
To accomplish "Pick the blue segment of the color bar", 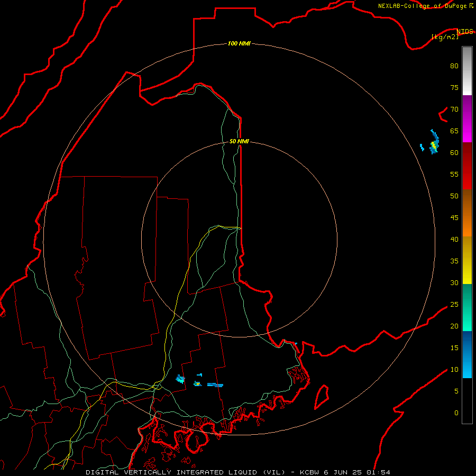I will 467,354.
